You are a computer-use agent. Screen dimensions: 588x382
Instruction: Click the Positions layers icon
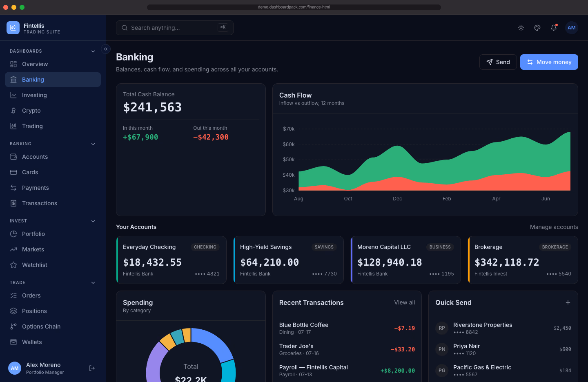point(13,311)
